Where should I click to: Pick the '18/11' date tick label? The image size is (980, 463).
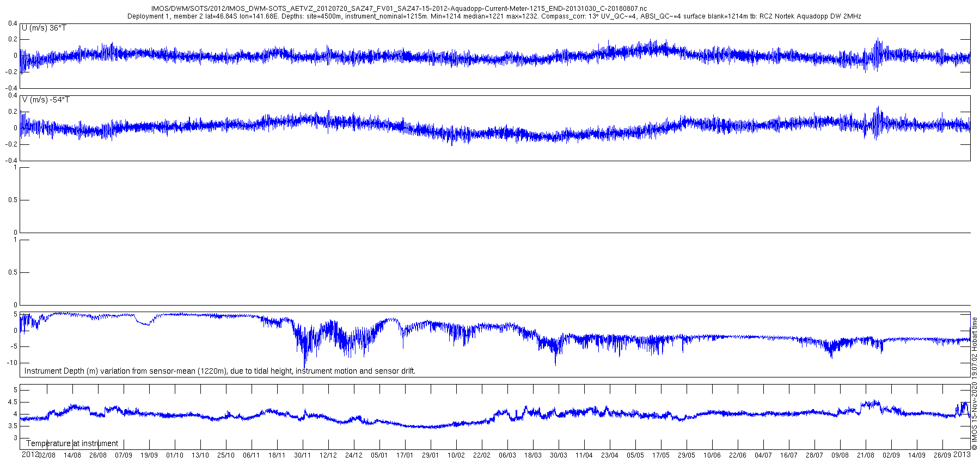click(277, 455)
